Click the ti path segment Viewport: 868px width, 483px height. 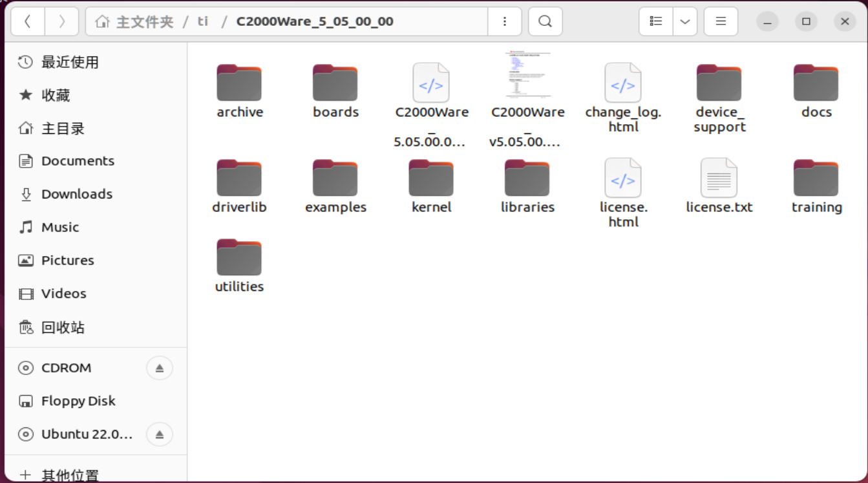(x=203, y=21)
